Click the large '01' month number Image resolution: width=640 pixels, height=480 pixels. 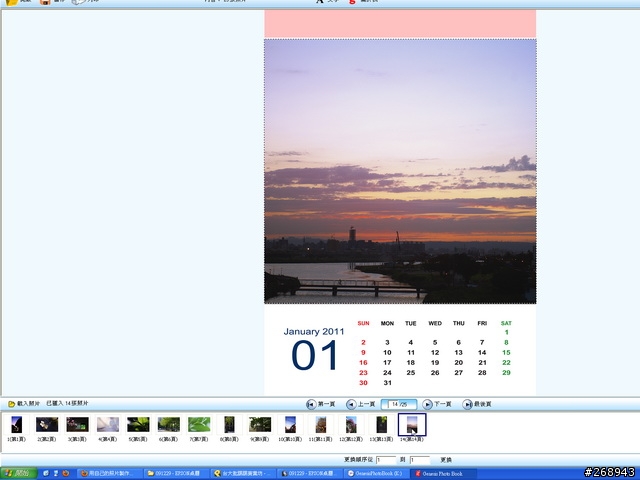pyautogui.click(x=314, y=356)
